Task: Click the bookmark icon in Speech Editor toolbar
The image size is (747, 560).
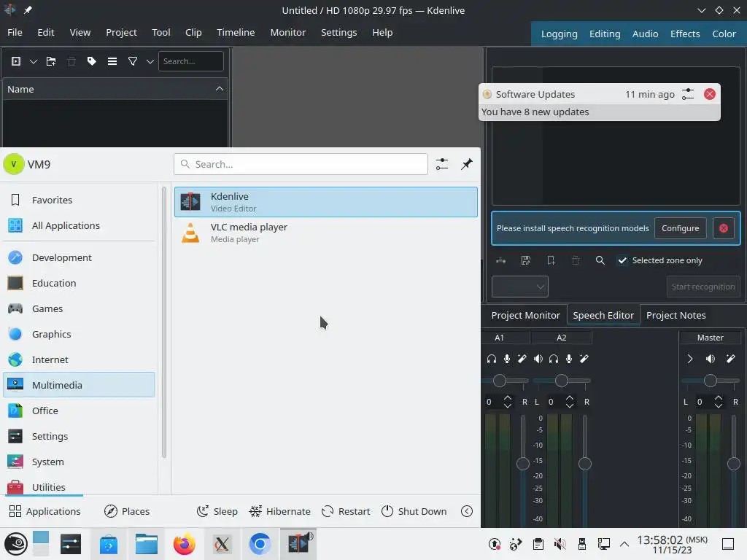Action: [551, 260]
